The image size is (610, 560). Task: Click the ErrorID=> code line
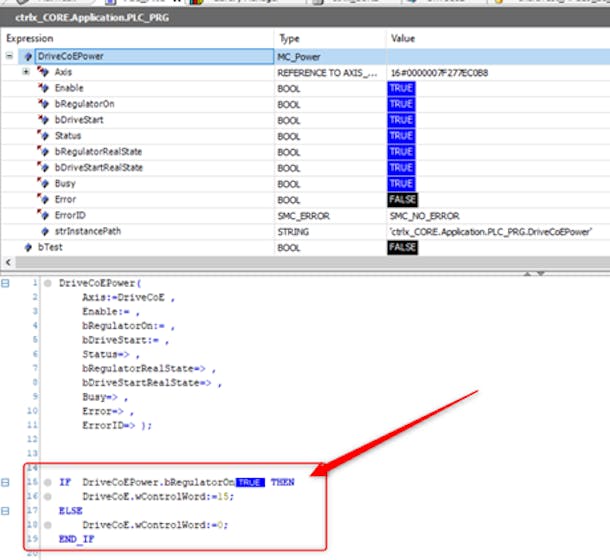[117, 425]
